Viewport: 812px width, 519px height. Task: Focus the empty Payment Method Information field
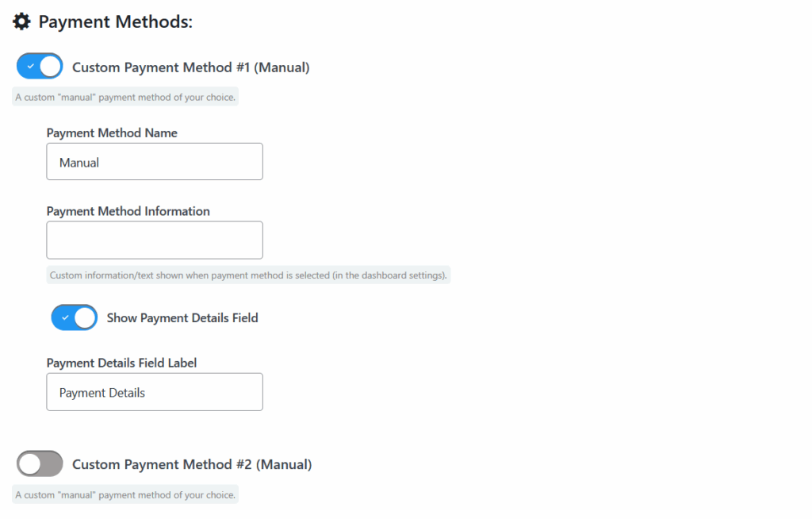(x=155, y=240)
